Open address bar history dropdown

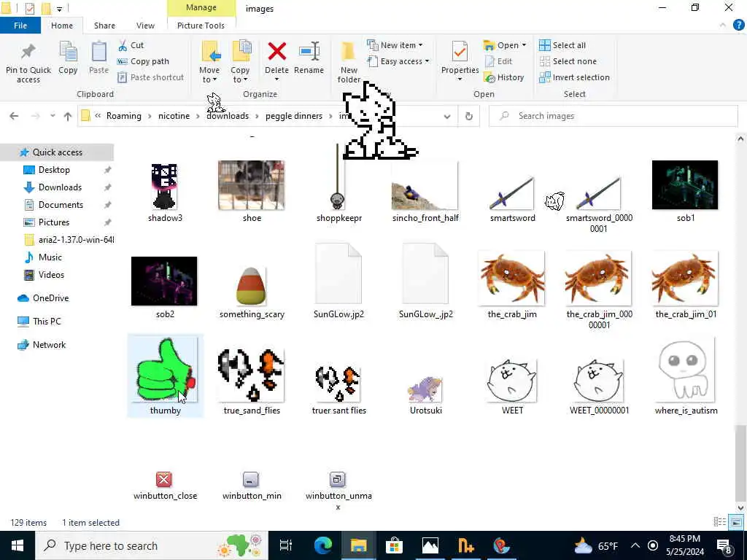[x=447, y=116]
